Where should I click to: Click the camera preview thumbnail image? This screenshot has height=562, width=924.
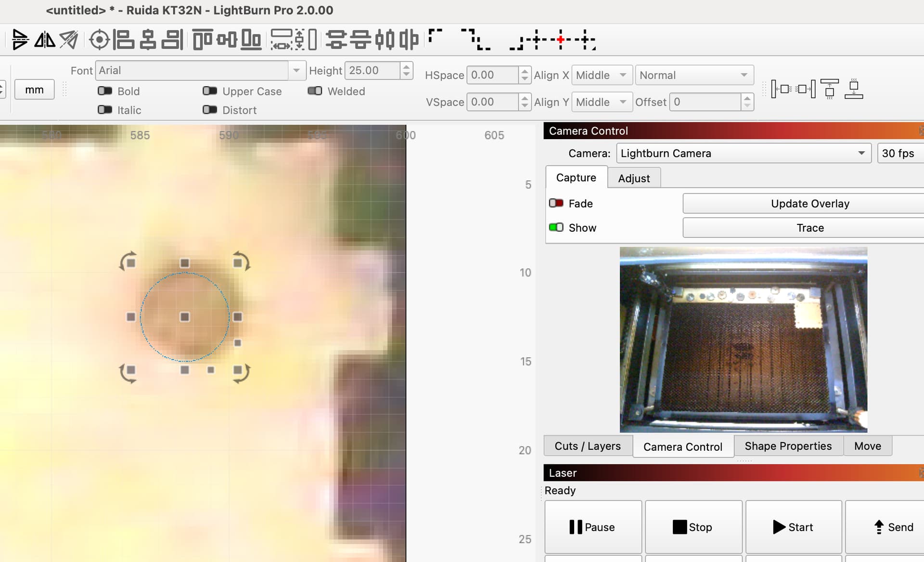744,340
